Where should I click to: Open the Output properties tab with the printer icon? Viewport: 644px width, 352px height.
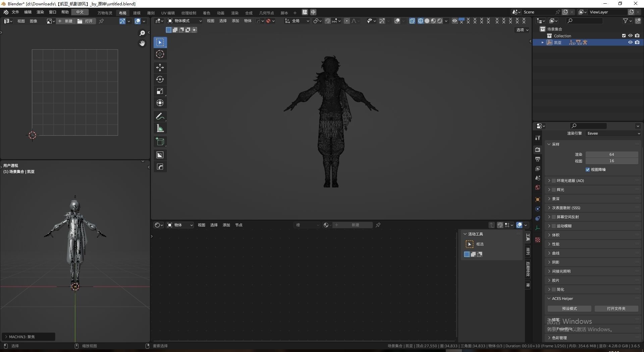click(x=538, y=159)
